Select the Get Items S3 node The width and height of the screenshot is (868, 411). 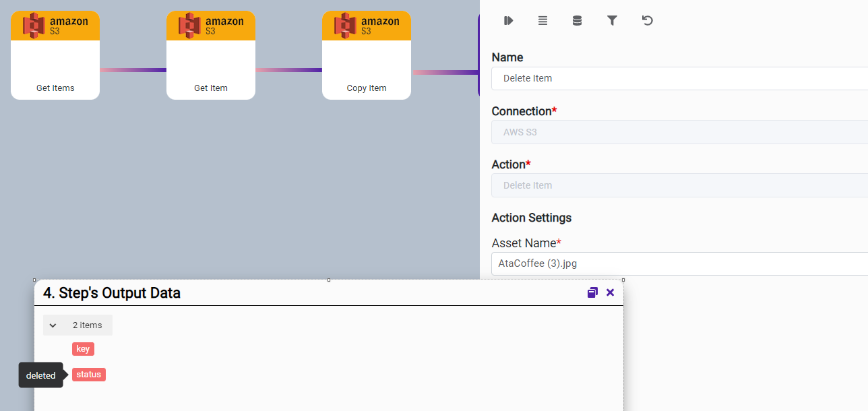click(x=55, y=55)
